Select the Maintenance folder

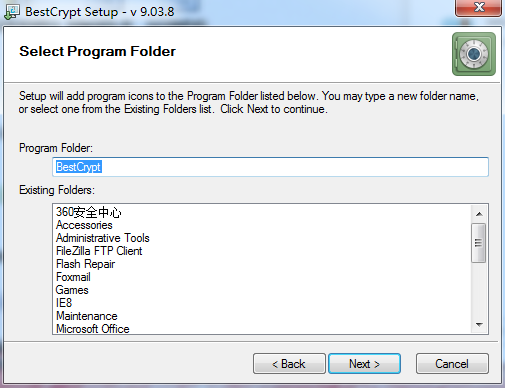click(x=87, y=316)
